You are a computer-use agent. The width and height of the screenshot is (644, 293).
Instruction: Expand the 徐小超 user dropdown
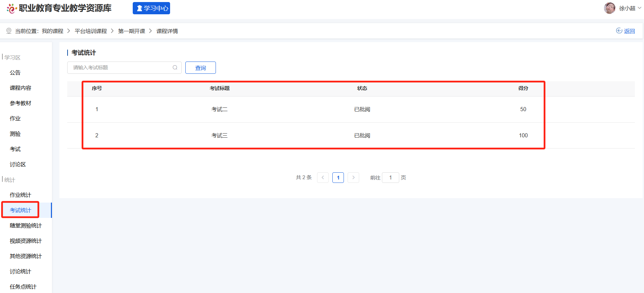coord(630,8)
